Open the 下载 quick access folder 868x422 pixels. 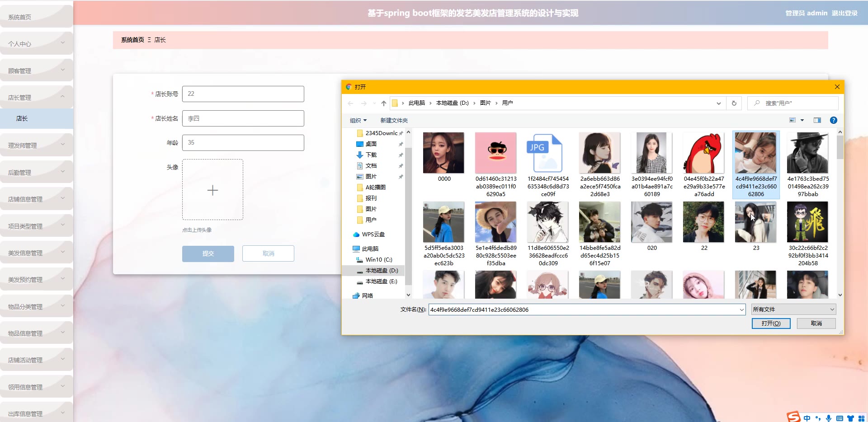tap(367, 155)
